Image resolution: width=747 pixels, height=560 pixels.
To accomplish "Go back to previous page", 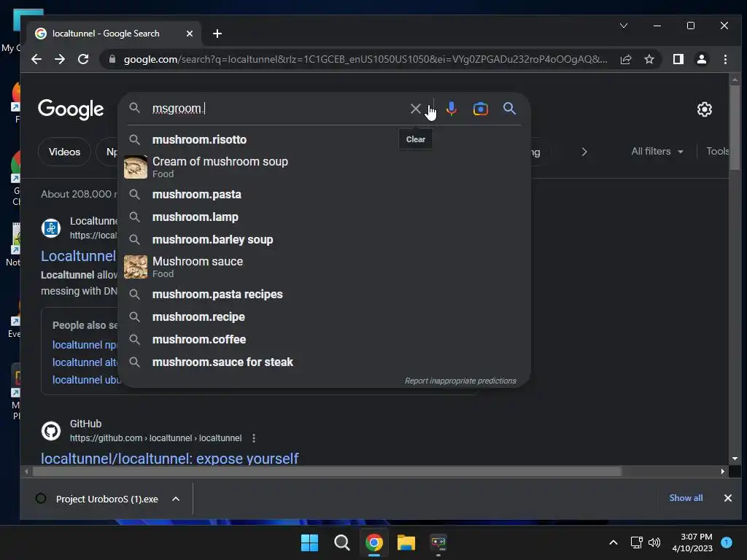I will click(x=36, y=59).
